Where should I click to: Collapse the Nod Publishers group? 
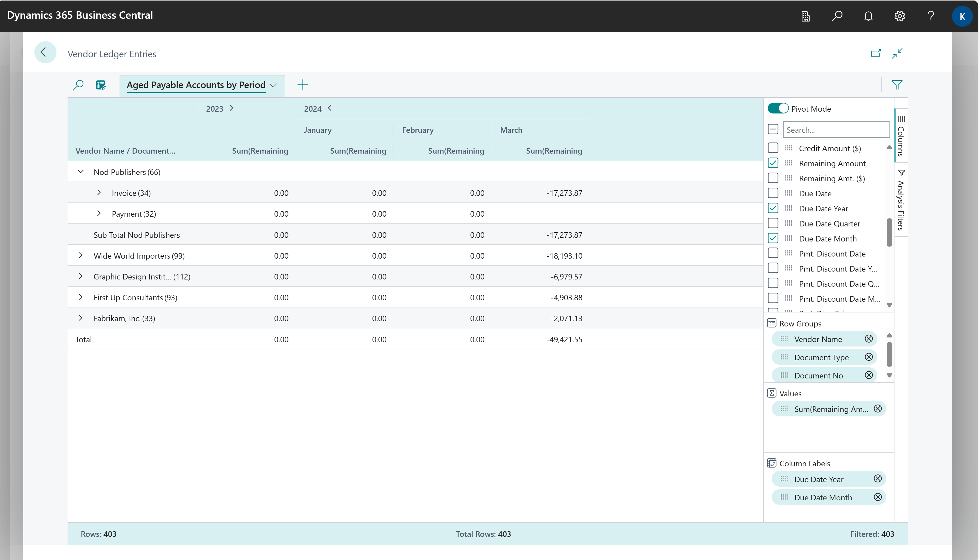click(x=81, y=172)
